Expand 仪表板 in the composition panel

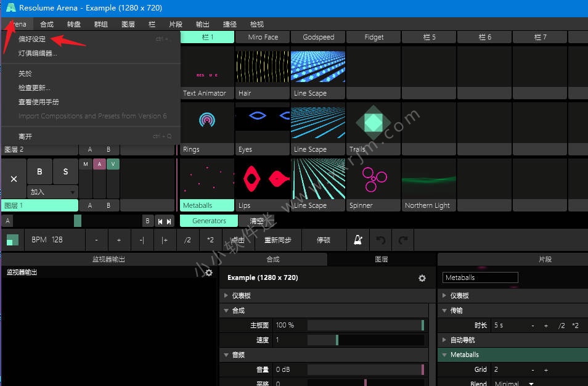(x=226, y=295)
